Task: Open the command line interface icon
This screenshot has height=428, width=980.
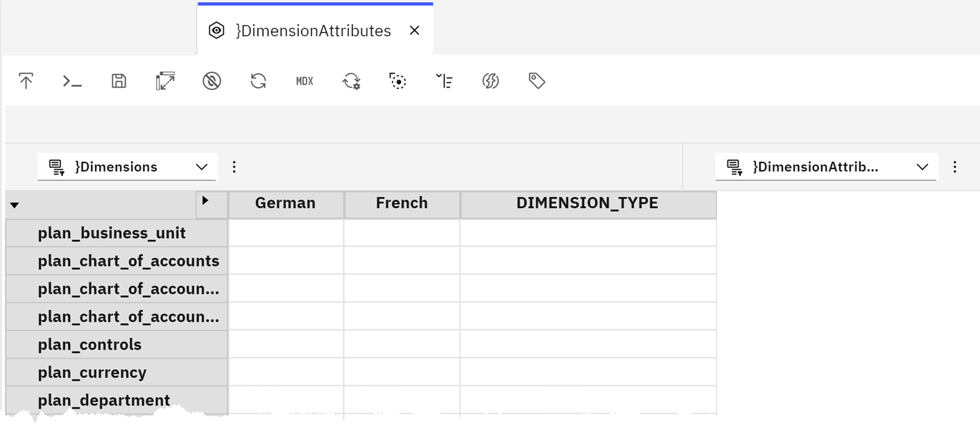Action: [x=72, y=80]
